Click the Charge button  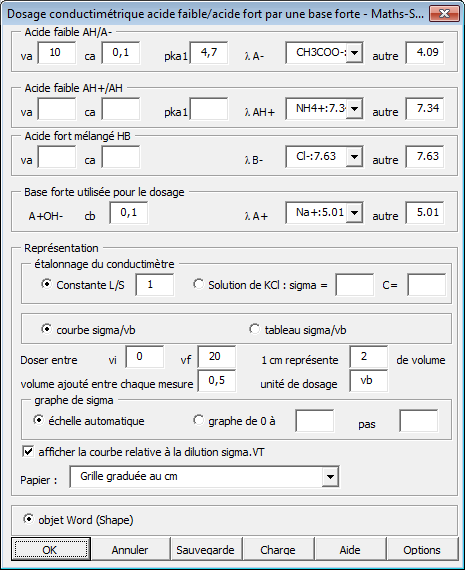[x=278, y=549]
